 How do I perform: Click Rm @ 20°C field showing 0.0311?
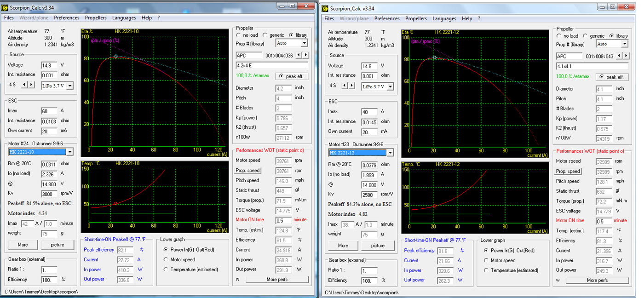[x=49, y=164]
